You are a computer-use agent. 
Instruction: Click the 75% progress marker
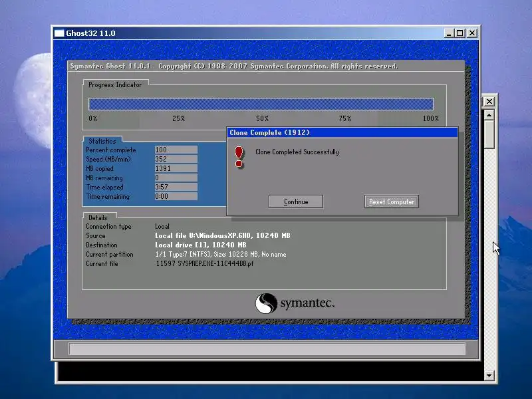[x=344, y=118]
